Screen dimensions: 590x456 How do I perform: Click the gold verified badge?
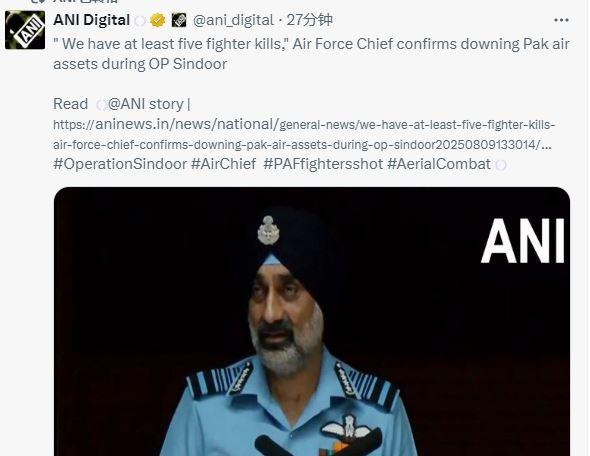[157, 20]
